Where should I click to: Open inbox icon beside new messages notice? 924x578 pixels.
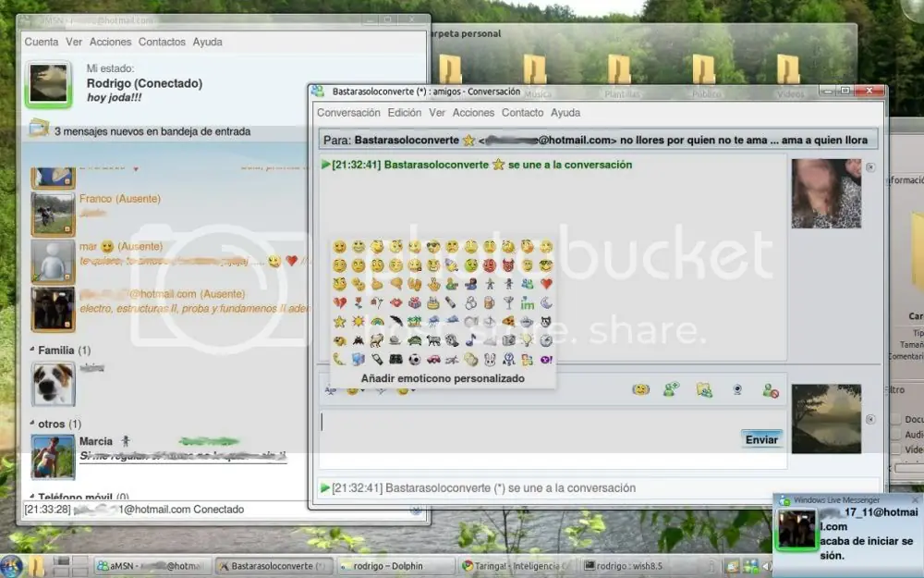(x=39, y=128)
